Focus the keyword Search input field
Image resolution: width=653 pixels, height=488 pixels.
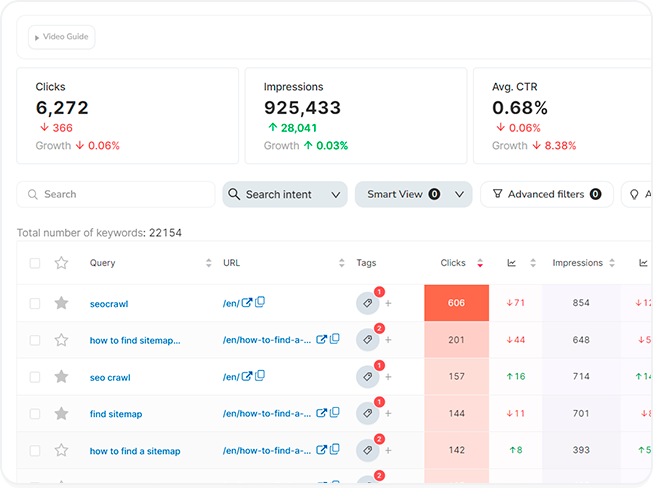click(118, 194)
